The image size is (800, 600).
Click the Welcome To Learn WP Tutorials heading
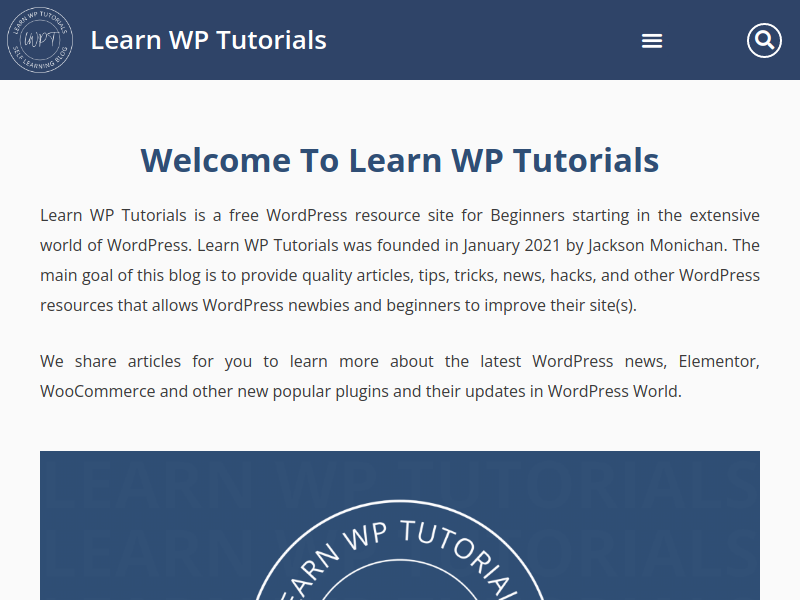point(399,160)
